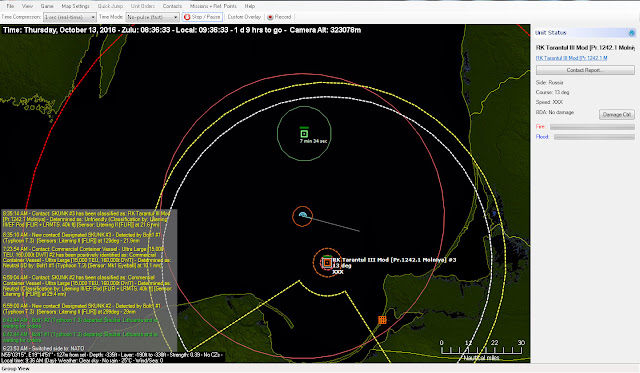Click the red Record icon
Screen dimensions: 640x373
tap(270, 17)
